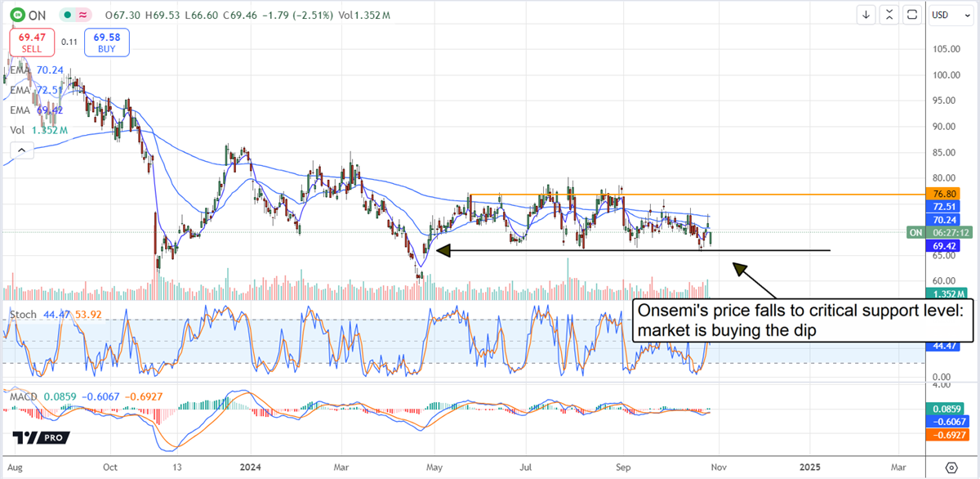The height and width of the screenshot is (479, 980).
Task: Click the collapse pane arrows icon
Action: tap(890, 14)
